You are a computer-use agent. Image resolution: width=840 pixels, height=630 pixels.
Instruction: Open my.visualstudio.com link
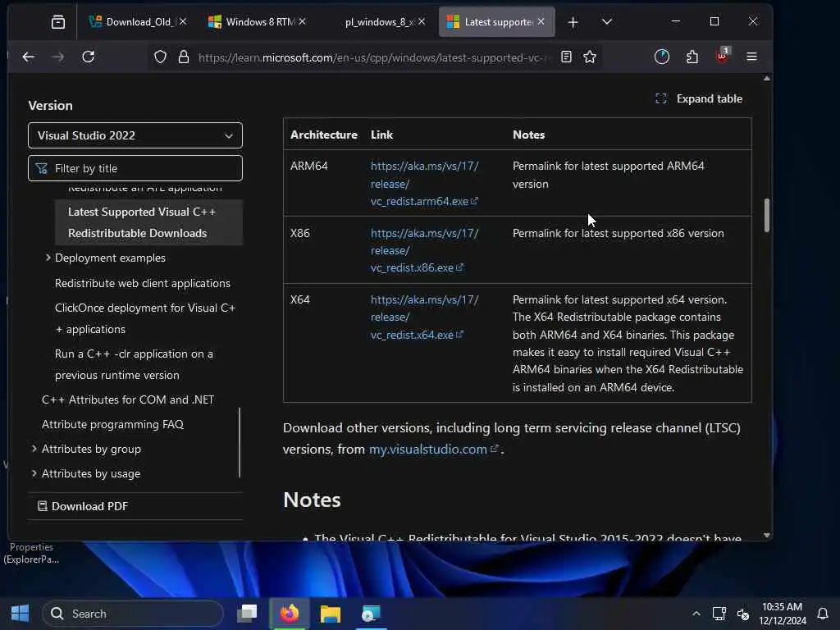point(433,449)
